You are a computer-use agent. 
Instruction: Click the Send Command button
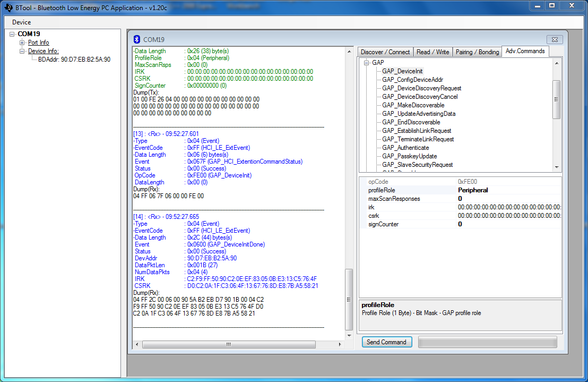pyautogui.click(x=387, y=342)
